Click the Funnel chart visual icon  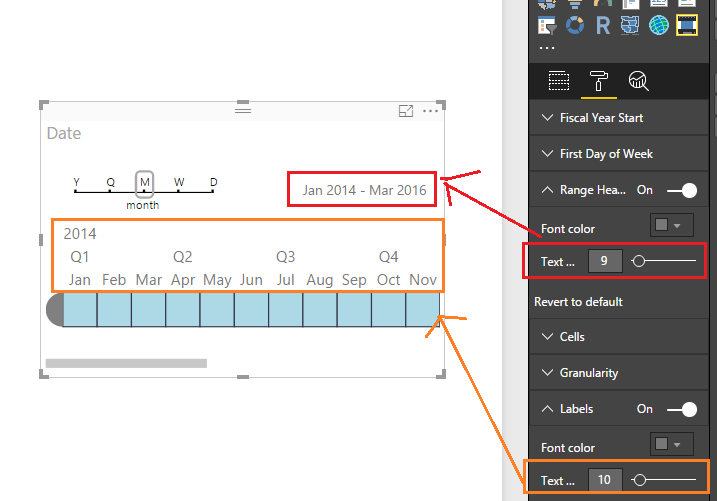click(575, 4)
